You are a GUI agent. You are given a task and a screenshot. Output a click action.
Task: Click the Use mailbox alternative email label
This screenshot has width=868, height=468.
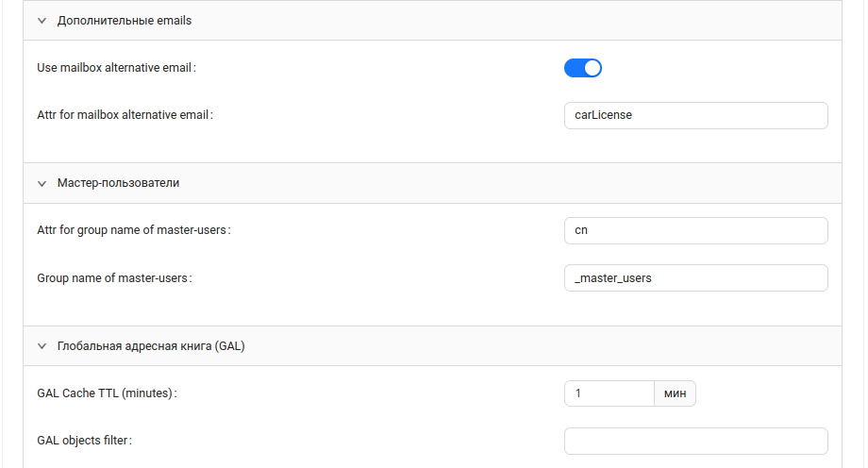[116, 68]
